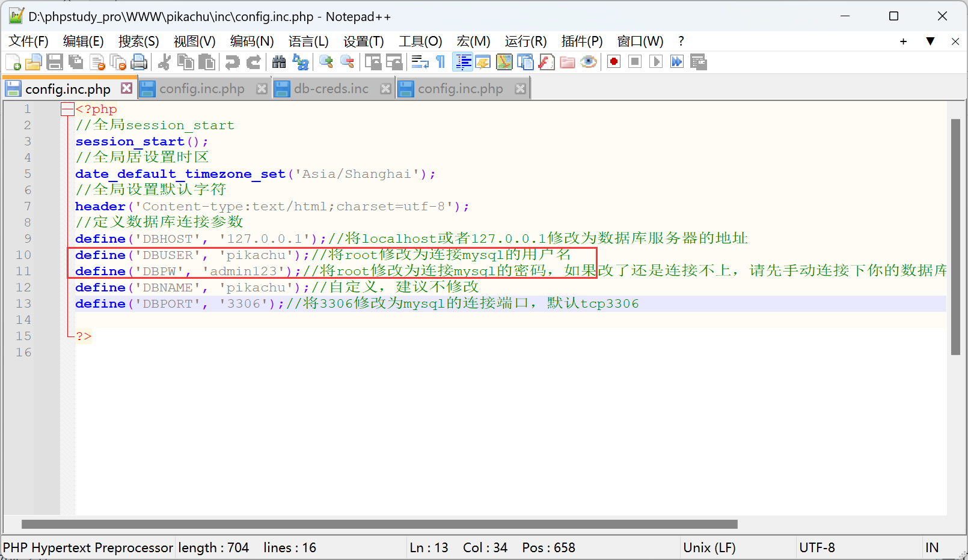Zoom out using the magnifier minus icon
The height and width of the screenshot is (560, 968).
pos(347,62)
